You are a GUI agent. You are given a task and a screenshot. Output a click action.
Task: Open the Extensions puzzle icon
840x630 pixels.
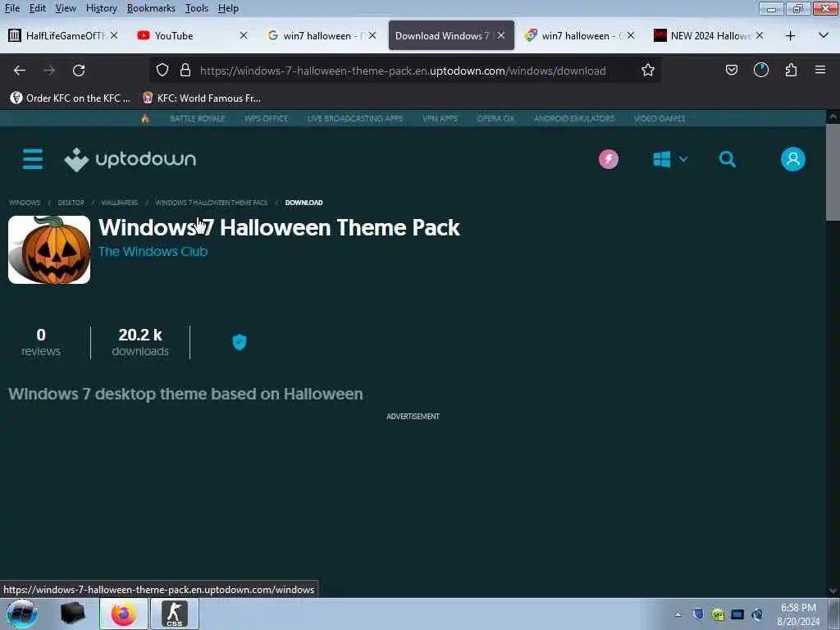[791, 71]
